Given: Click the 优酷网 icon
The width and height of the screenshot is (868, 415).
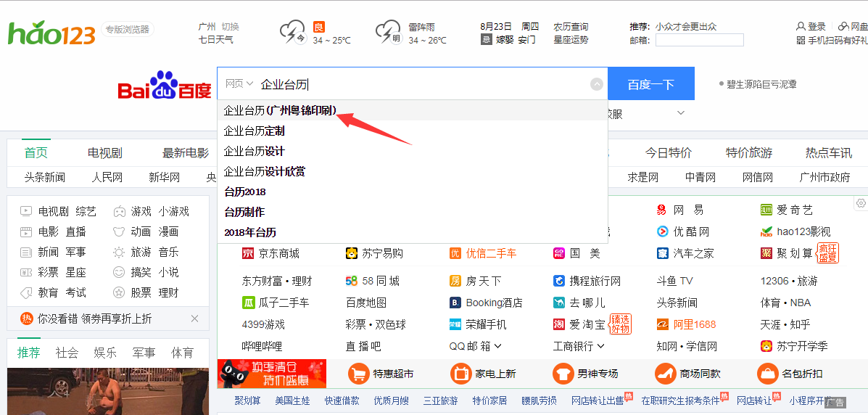Looking at the screenshot, I should [x=663, y=231].
